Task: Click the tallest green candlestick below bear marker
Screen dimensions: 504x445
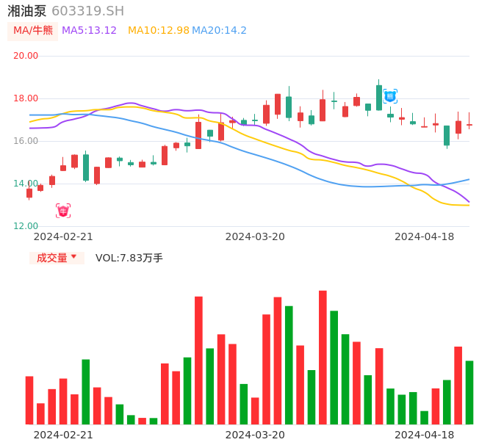Action: 379,98
